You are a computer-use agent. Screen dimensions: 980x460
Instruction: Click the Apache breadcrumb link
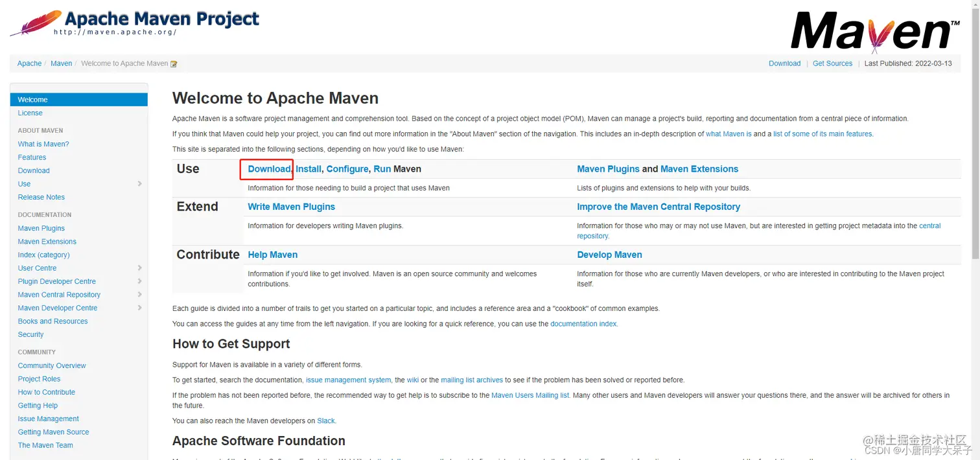[x=29, y=63]
